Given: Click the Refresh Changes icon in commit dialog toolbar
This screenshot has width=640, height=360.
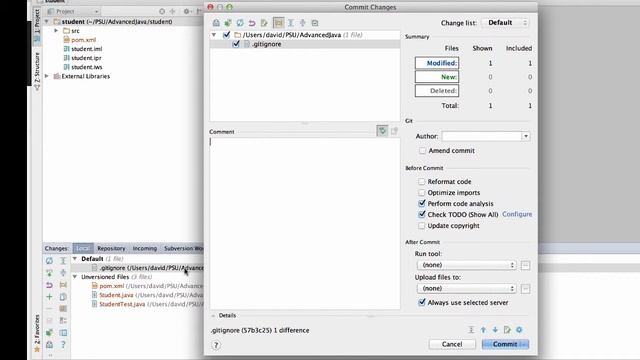Looking at the screenshot, I should [x=240, y=23].
